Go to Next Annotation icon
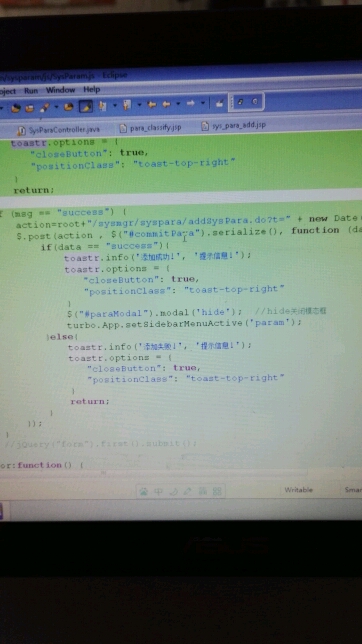Image resolution: width=362 pixels, height=644 pixels. click(x=102, y=106)
